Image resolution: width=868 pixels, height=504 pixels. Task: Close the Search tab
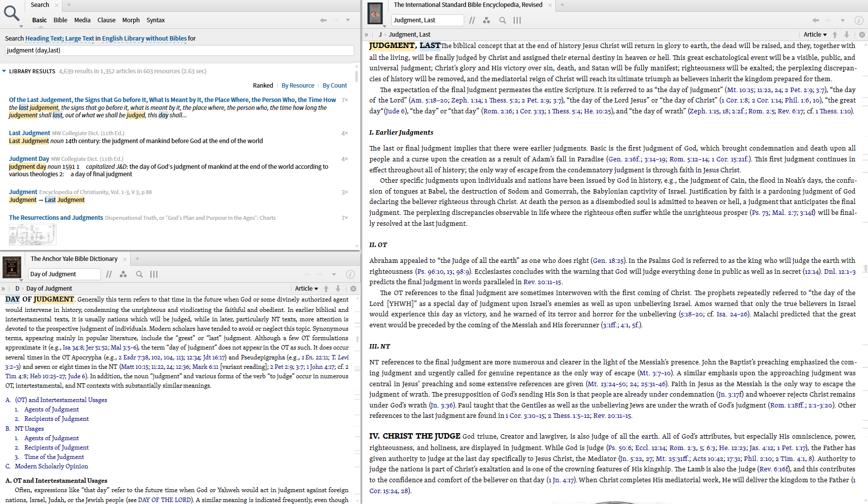pos(56,5)
